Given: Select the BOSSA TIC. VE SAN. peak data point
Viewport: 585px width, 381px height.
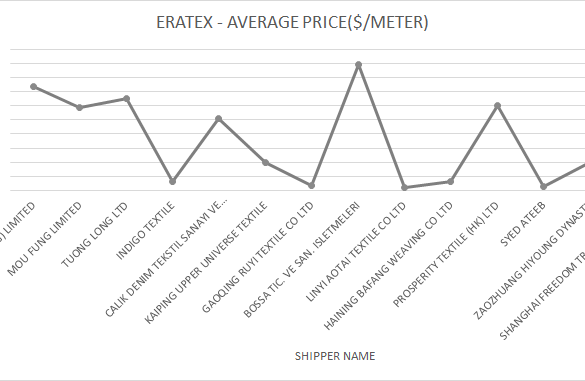Looking at the screenshot, I should [358, 65].
